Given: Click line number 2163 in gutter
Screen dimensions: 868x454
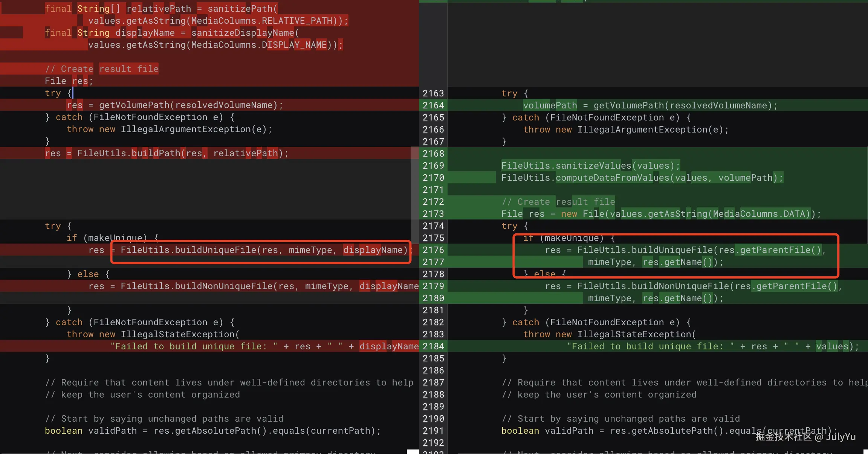Looking at the screenshot, I should 433,93.
